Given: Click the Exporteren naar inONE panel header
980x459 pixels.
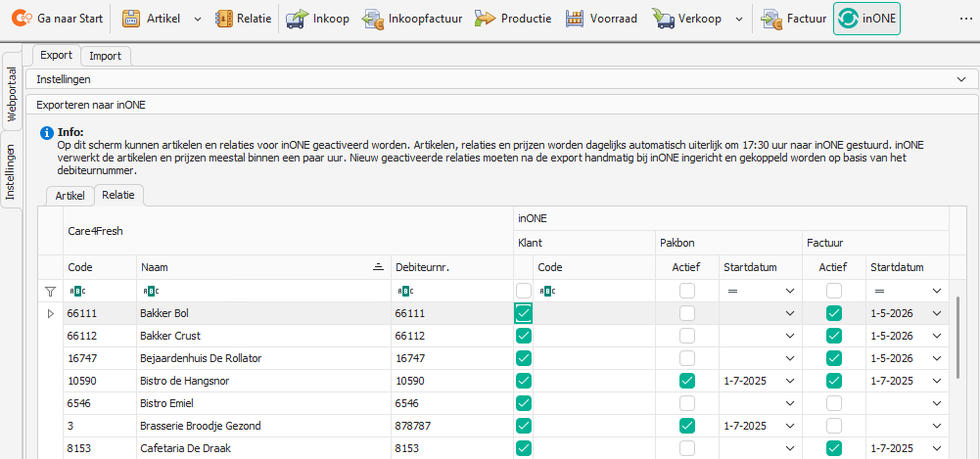Looking at the screenshot, I should [500, 105].
